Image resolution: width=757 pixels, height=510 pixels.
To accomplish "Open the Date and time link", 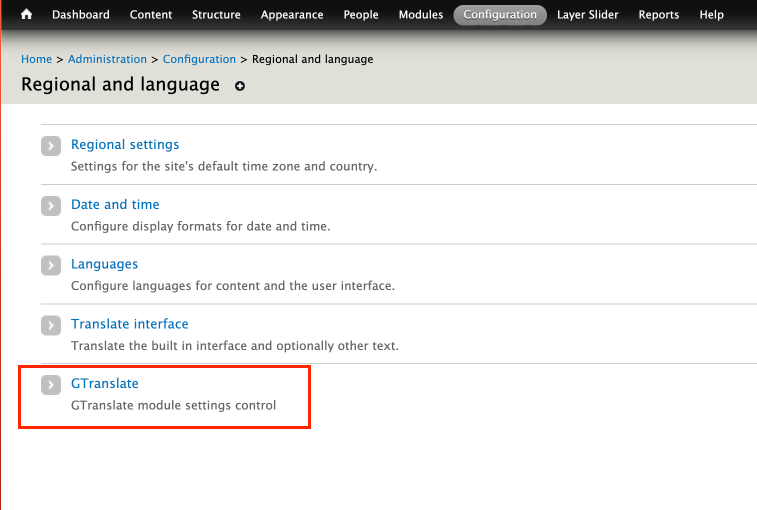I will (x=115, y=204).
